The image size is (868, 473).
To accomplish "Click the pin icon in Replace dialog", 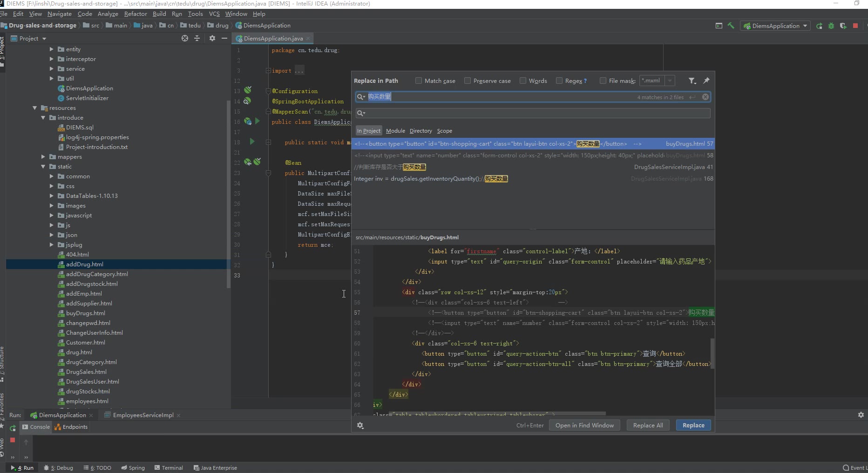I will 706,81.
